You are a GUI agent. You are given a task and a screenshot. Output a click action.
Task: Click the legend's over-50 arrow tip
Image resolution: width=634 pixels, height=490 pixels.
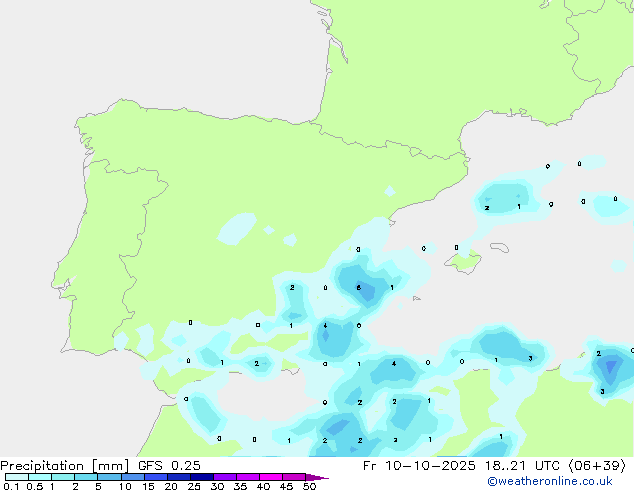317,477
